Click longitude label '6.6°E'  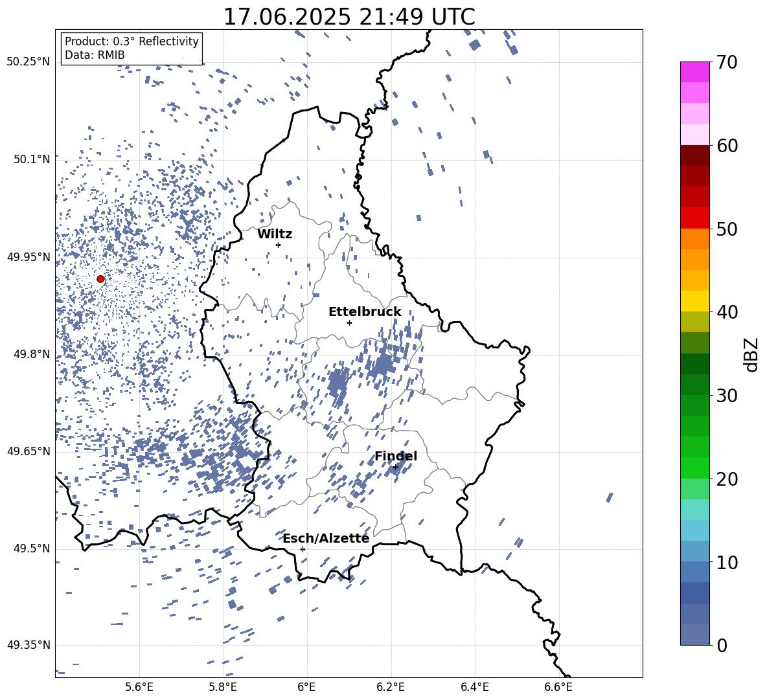pyautogui.click(x=558, y=687)
